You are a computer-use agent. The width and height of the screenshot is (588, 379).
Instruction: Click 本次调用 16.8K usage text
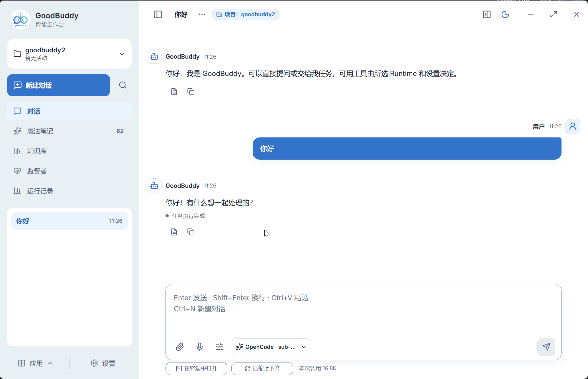coord(318,368)
